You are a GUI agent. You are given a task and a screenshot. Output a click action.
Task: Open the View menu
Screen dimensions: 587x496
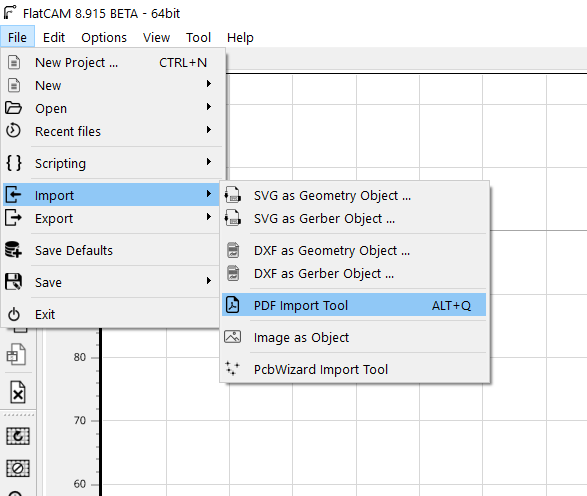click(156, 37)
